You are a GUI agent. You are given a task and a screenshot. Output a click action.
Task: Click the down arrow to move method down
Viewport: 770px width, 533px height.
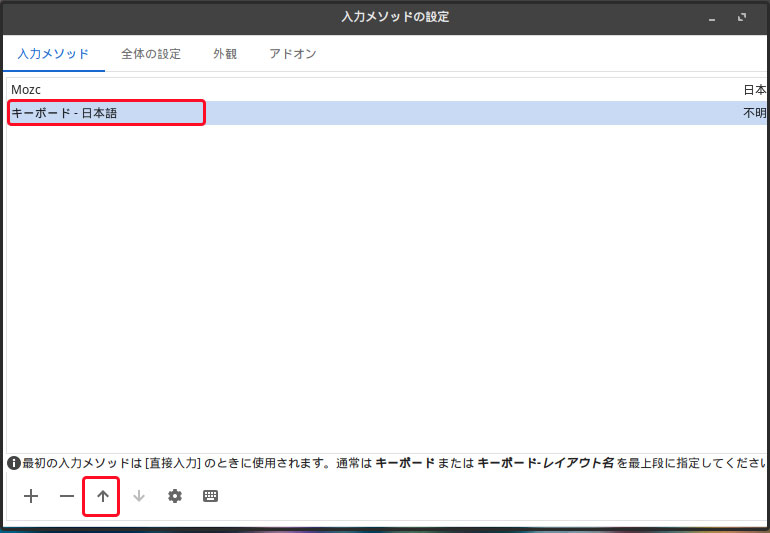pyautogui.click(x=139, y=496)
